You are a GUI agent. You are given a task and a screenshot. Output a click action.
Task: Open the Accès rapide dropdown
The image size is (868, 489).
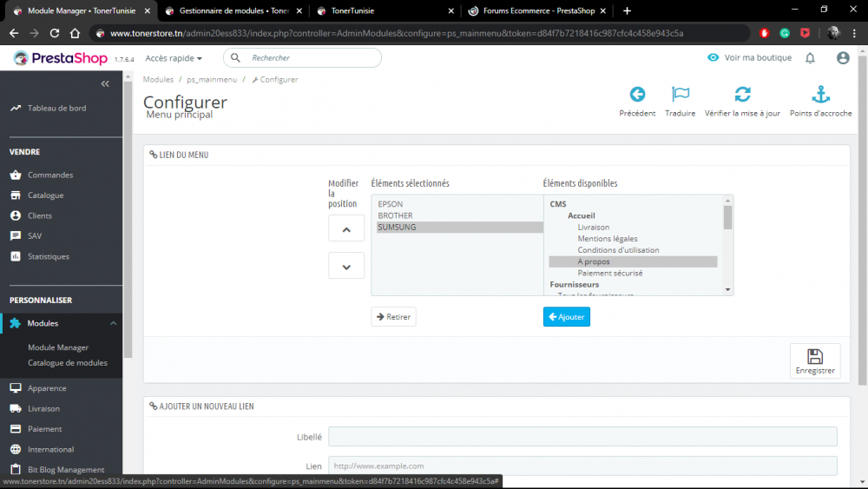click(174, 58)
